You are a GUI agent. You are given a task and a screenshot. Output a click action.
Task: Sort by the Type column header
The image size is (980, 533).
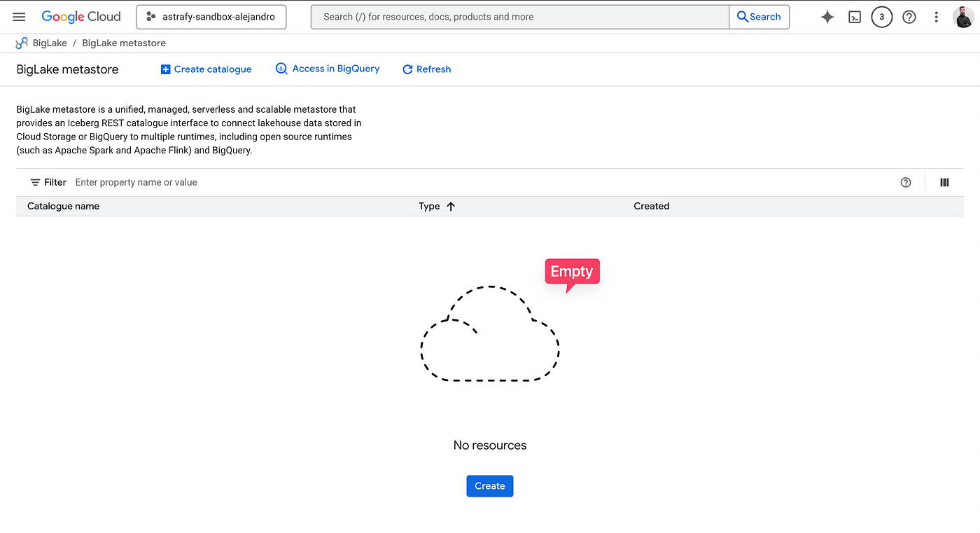click(x=429, y=206)
